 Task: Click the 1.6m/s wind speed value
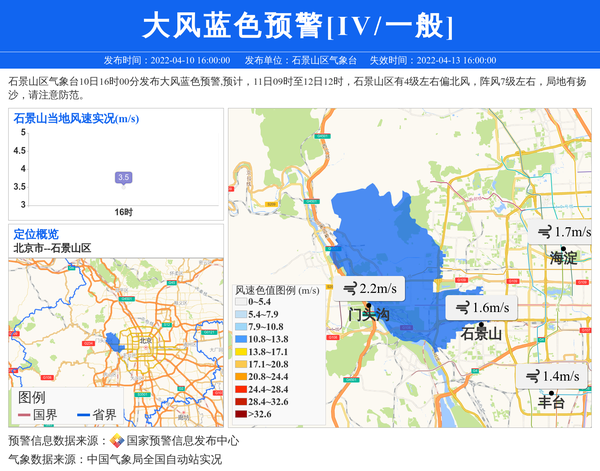point(491,308)
